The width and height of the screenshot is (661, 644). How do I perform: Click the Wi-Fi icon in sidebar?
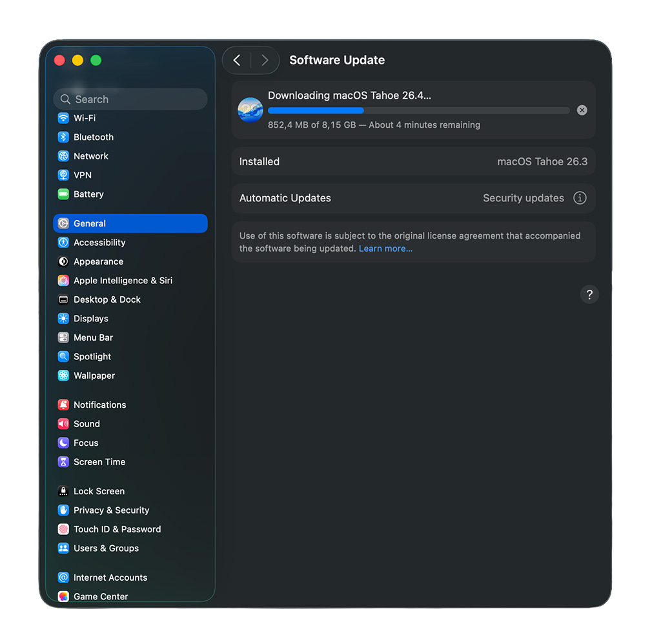pos(63,118)
